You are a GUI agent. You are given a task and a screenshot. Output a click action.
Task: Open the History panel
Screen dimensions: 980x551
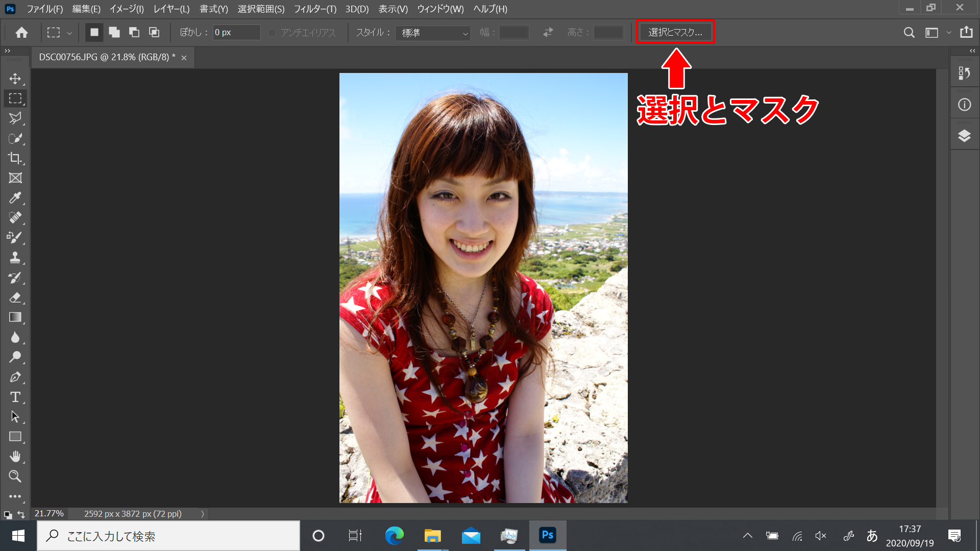pos(964,73)
